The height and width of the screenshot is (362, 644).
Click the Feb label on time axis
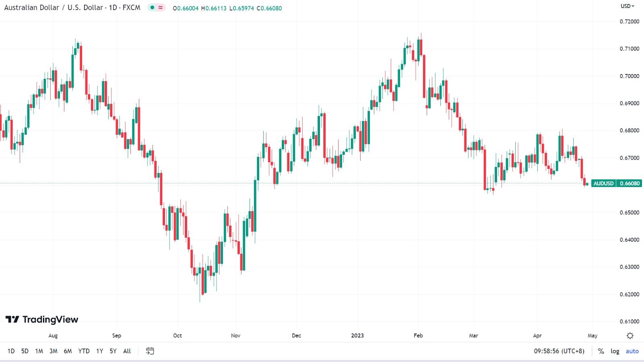click(x=418, y=335)
